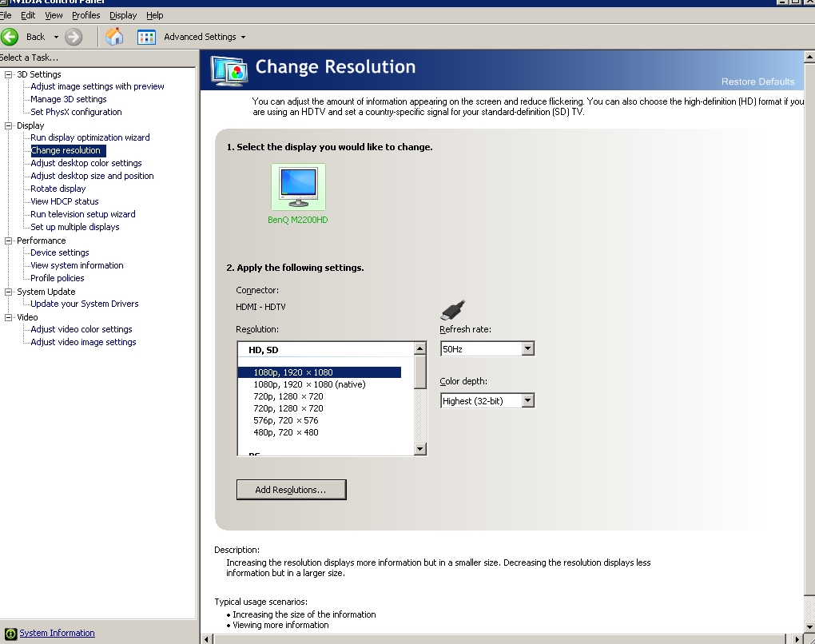Open Run television setup wizard

(82, 214)
